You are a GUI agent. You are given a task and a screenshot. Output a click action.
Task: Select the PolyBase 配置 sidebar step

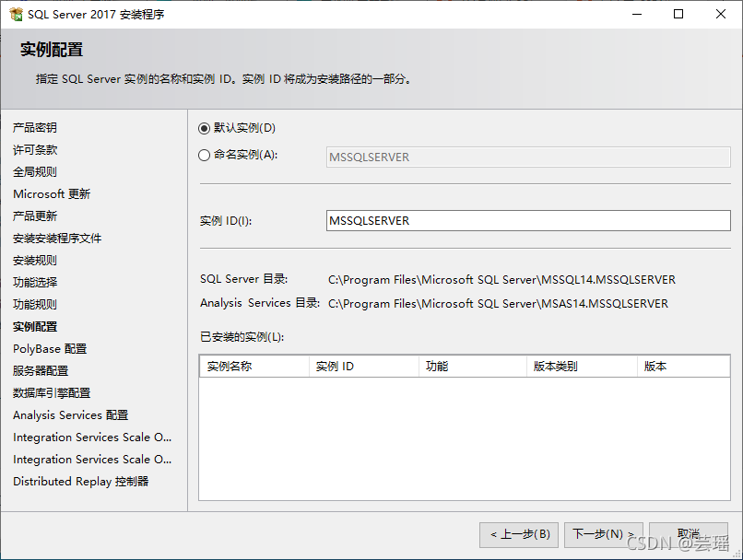[50, 349]
